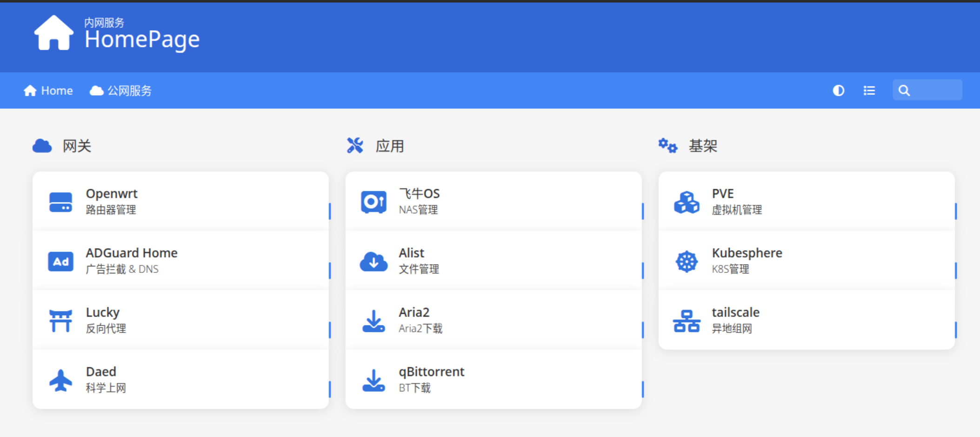Click the 飞牛OS disk icon
This screenshot has width=980, height=437.
pos(373,202)
